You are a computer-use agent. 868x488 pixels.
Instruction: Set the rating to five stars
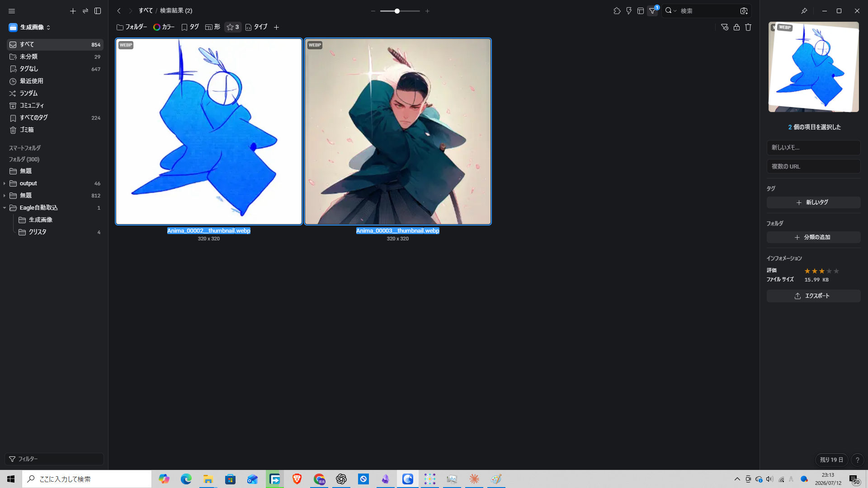836,271
